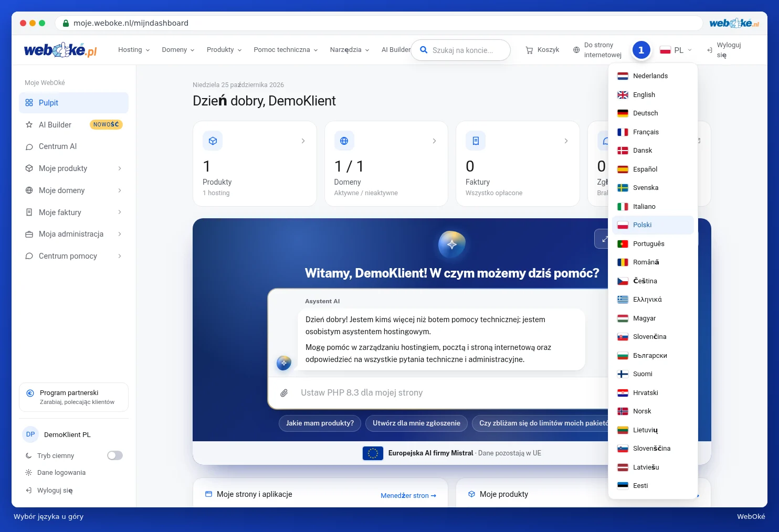Select Deutsch from the language list
This screenshot has width=779, height=532.
(653, 113)
